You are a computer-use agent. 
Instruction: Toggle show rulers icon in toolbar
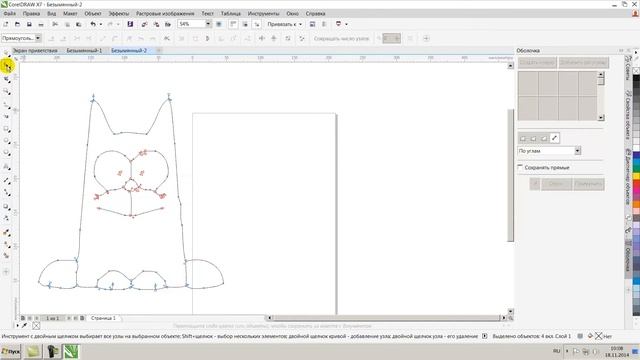click(233, 24)
